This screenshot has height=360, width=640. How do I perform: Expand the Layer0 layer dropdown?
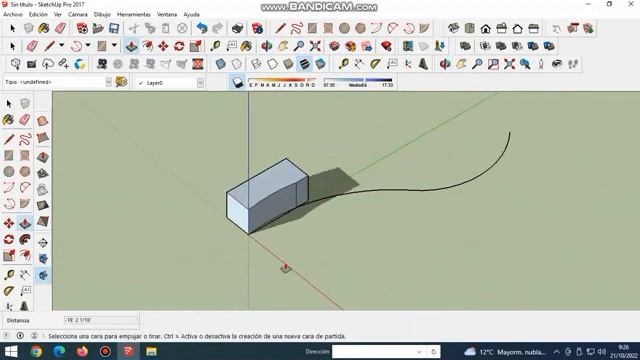(x=200, y=82)
